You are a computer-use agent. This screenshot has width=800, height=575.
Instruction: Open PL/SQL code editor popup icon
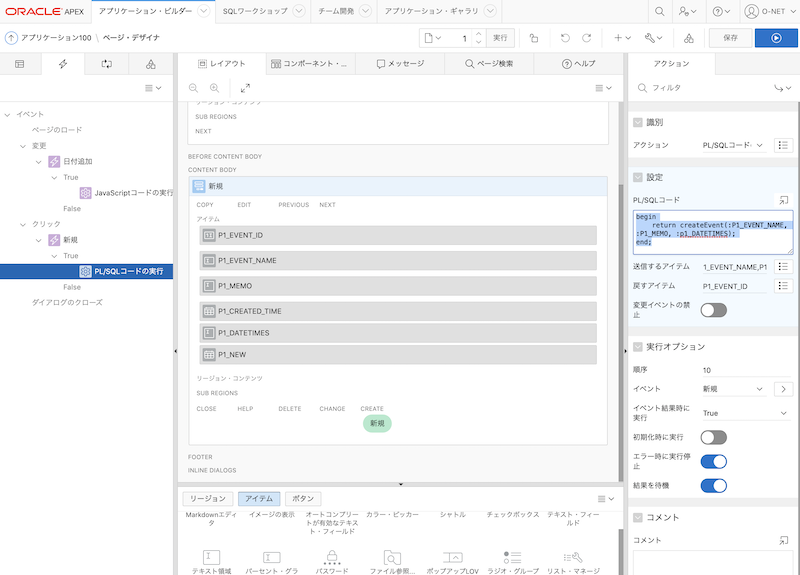click(784, 200)
